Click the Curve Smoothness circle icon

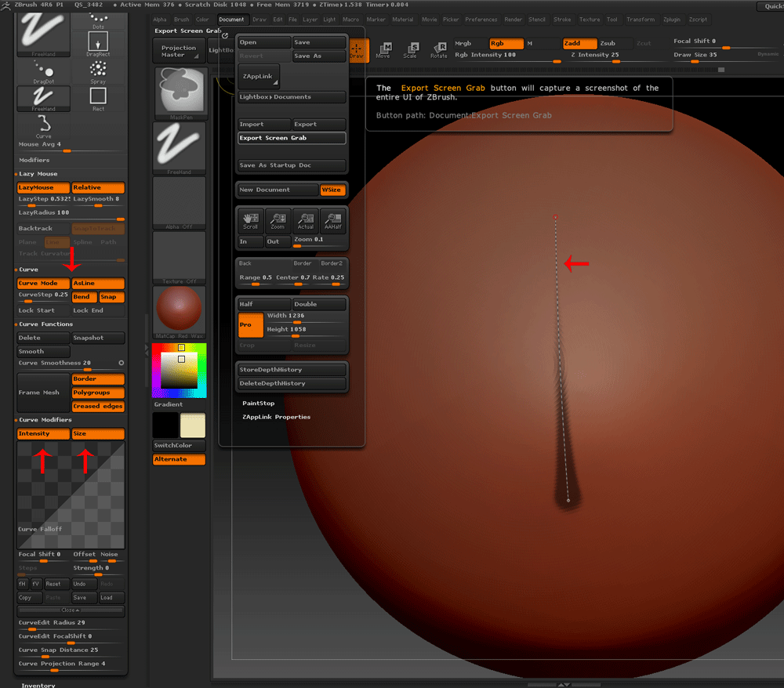(x=121, y=363)
